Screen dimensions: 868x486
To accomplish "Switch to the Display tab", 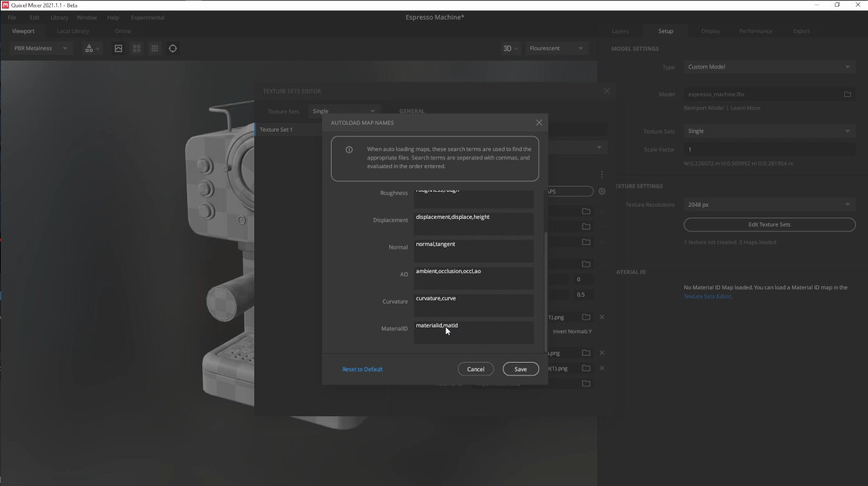I will coord(710,31).
